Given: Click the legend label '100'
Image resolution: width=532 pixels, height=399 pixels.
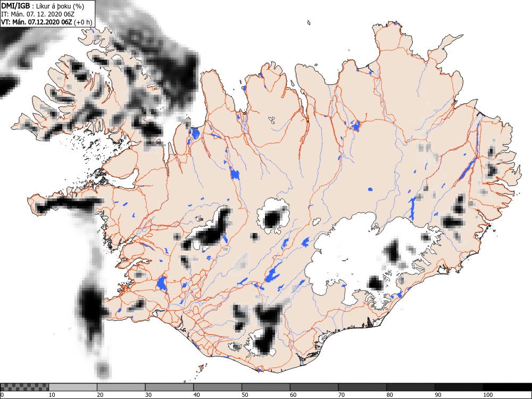Looking at the screenshot, I should pos(487,395).
